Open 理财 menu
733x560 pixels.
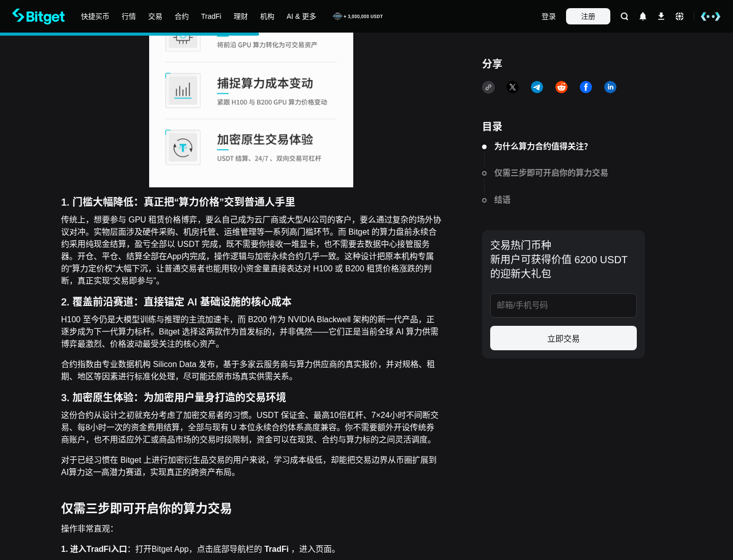(241, 16)
